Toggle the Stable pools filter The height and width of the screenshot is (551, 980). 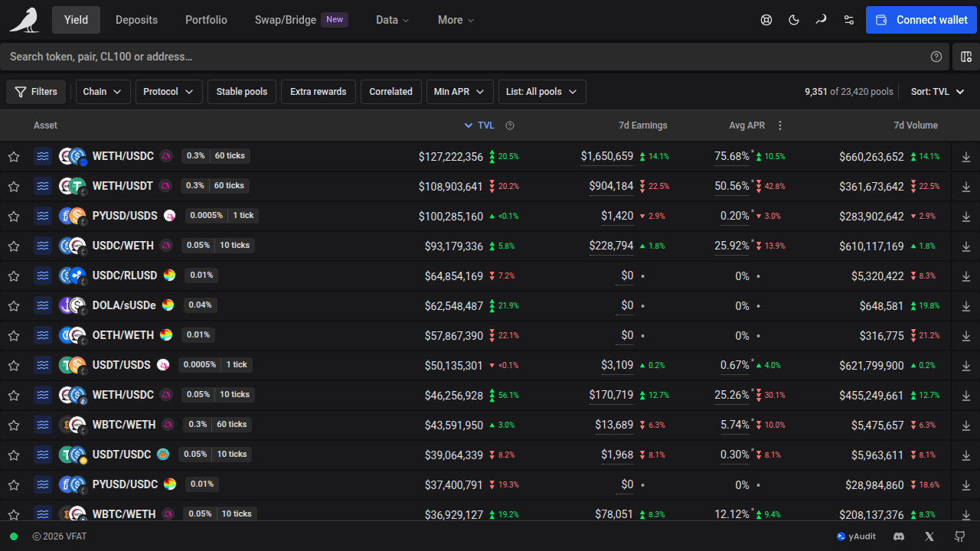242,92
